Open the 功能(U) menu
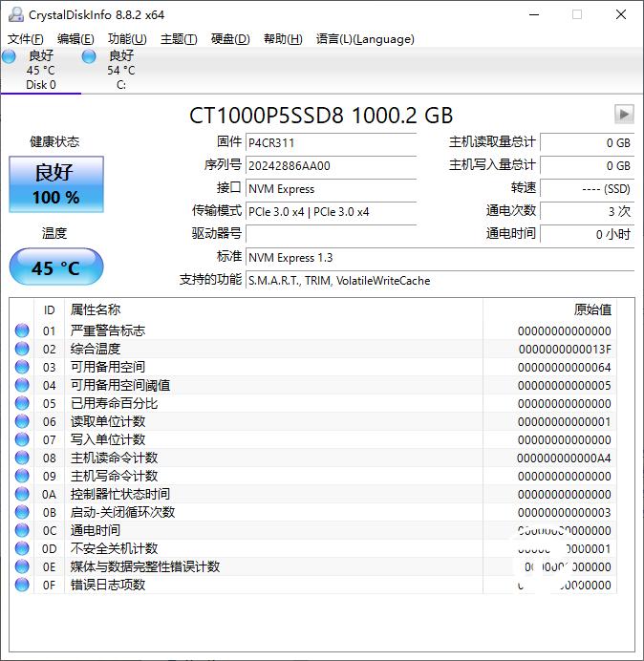Image resolution: width=644 pixels, height=661 pixels. (127, 39)
